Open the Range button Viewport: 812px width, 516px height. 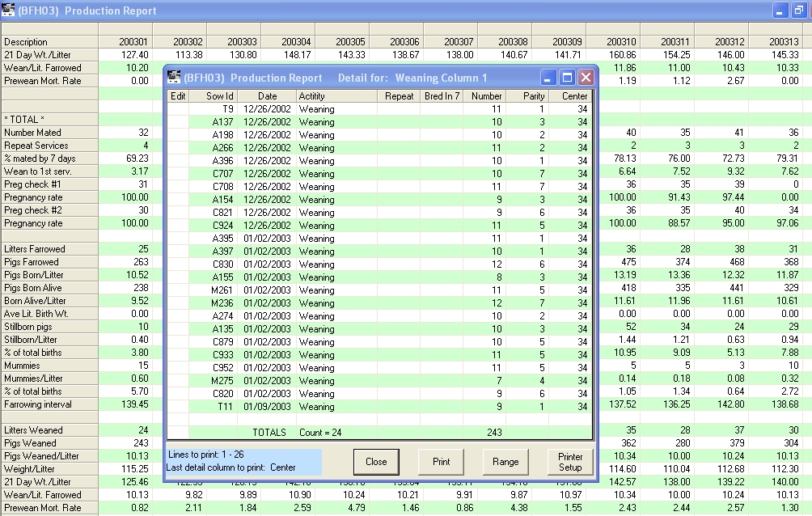pyautogui.click(x=505, y=462)
